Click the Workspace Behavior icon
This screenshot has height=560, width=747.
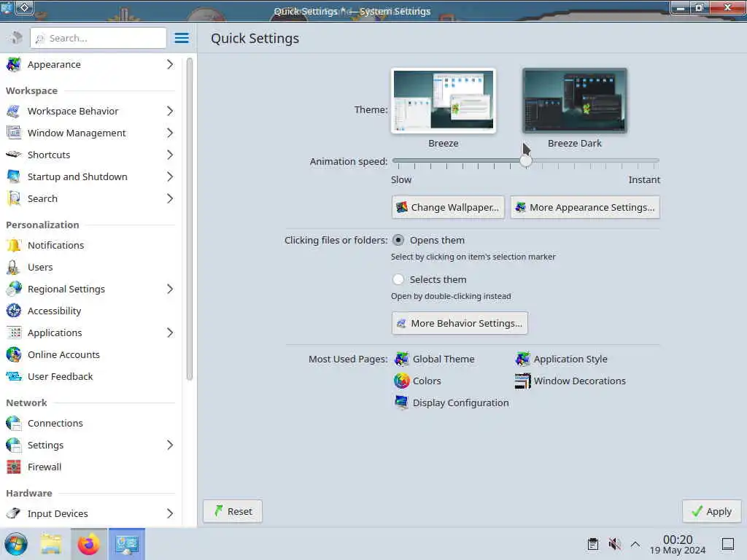[x=14, y=111]
